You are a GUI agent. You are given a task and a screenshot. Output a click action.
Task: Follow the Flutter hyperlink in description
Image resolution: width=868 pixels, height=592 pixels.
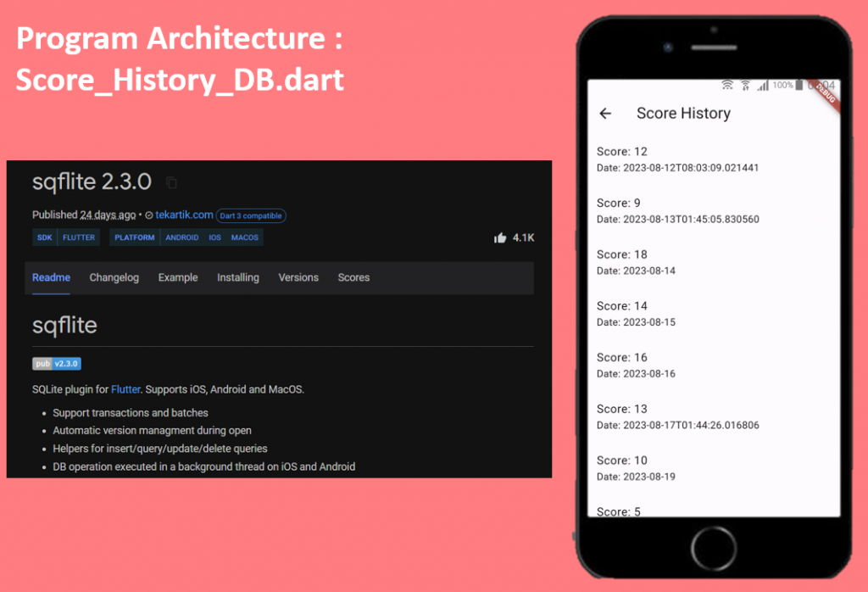125,389
